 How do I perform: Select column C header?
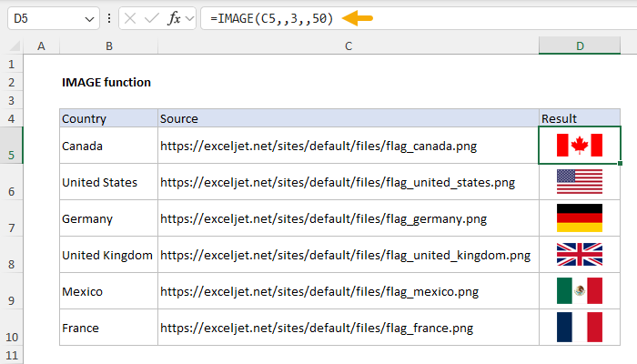click(348, 45)
